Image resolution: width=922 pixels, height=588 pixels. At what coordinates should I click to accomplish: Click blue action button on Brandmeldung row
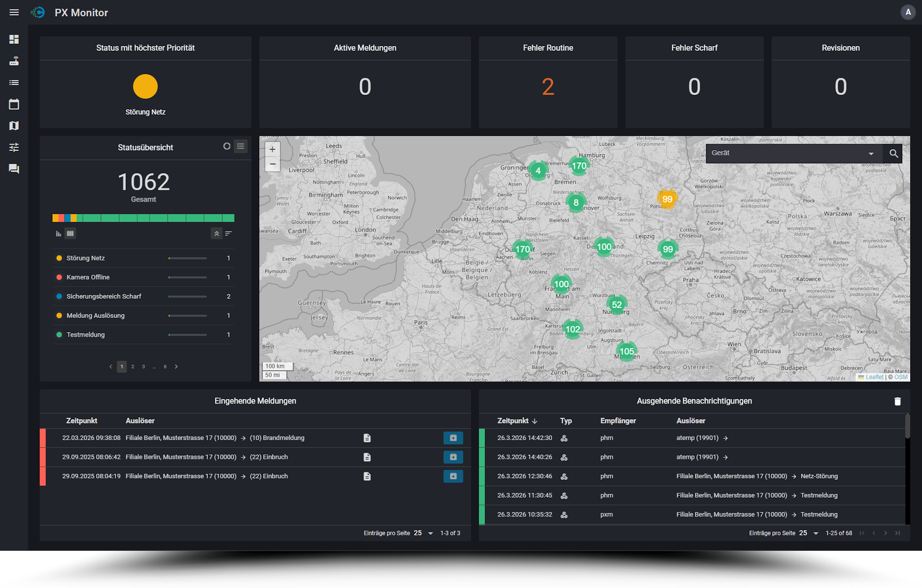[453, 438]
